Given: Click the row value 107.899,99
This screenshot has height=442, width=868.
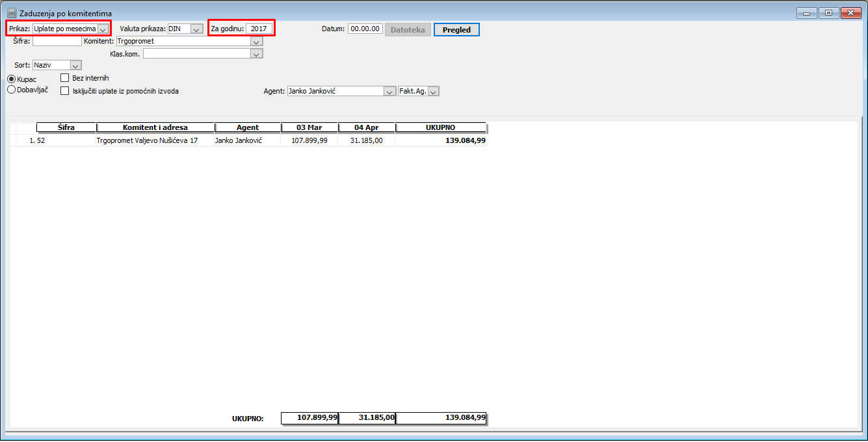Looking at the screenshot, I should tap(309, 140).
